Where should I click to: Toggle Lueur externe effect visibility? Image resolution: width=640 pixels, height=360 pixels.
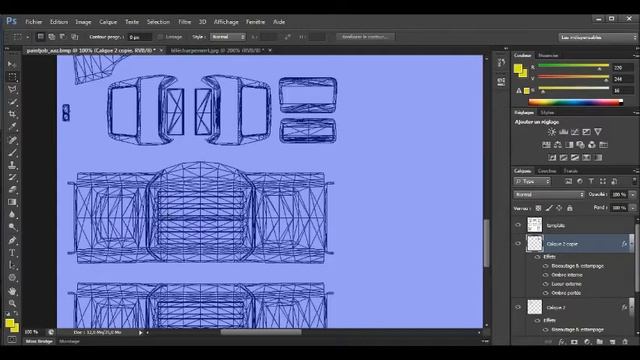coord(546,284)
